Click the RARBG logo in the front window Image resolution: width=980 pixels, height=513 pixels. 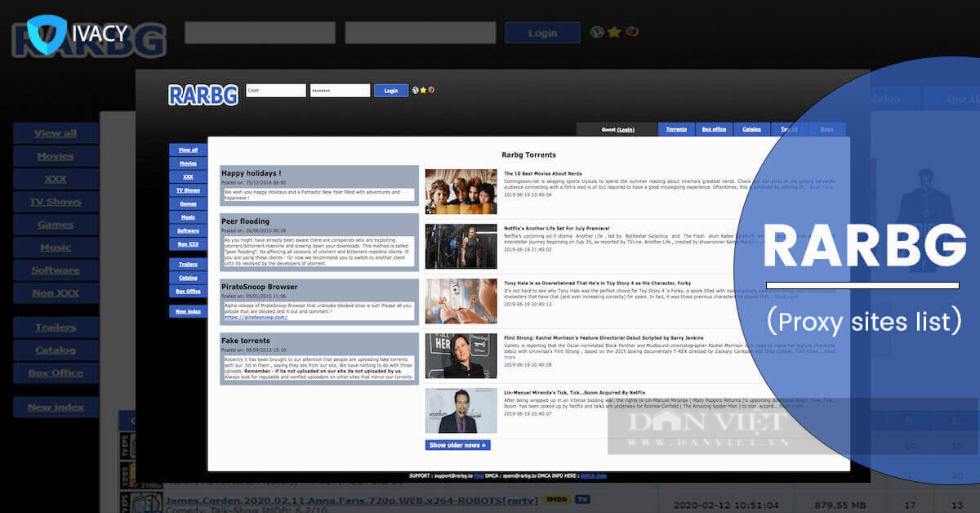click(203, 94)
